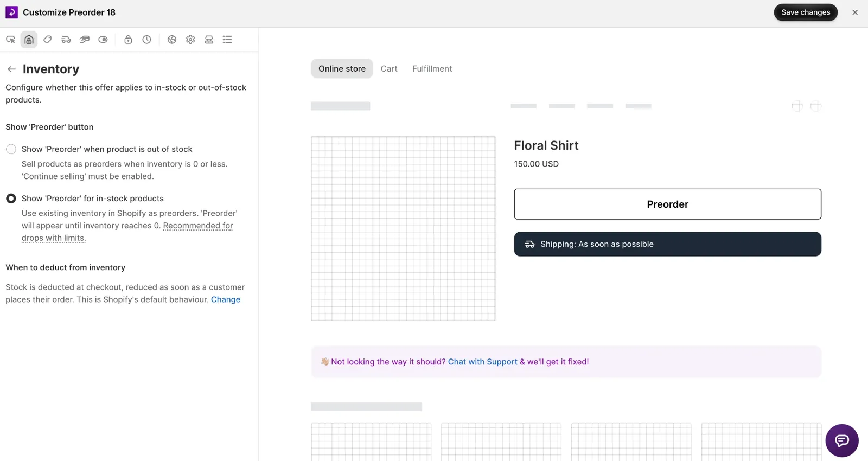868x461 pixels.
Task: Open the stacked blocks icon section
Action: 209,40
